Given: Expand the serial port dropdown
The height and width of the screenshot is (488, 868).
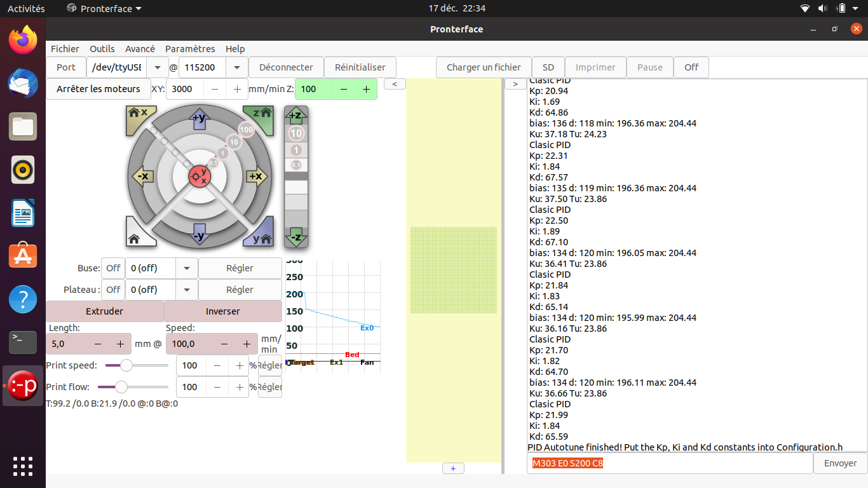Looking at the screenshot, I should click(157, 67).
